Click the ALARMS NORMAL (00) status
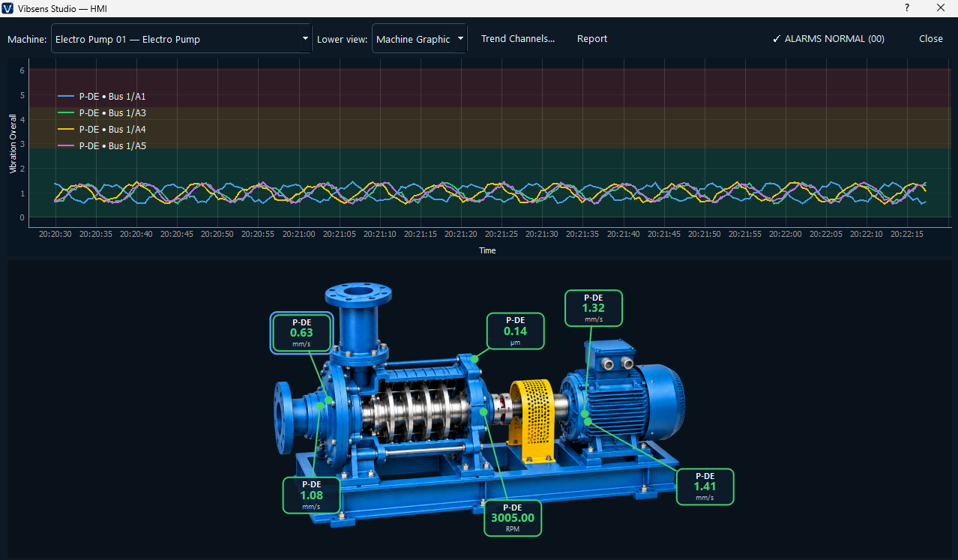The width and height of the screenshot is (958, 560). click(828, 39)
